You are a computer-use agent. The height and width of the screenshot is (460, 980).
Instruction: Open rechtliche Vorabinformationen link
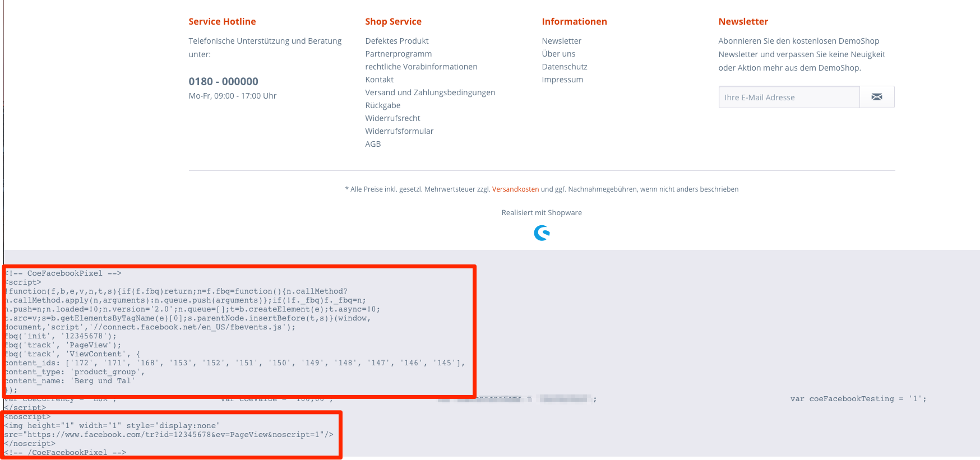(422, 67)
